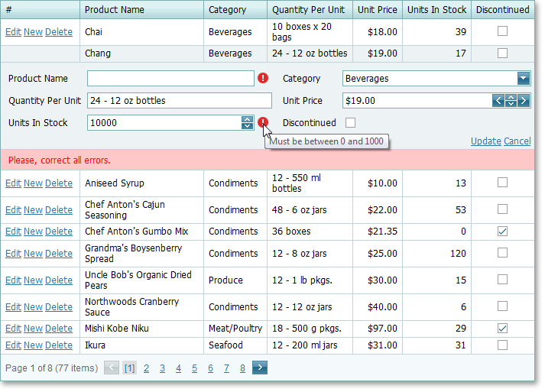Screen dimensions: 545x392
Task: Toggle Discontinued checkbox for Mishi Kobe Niku
Action: point(502,328)
